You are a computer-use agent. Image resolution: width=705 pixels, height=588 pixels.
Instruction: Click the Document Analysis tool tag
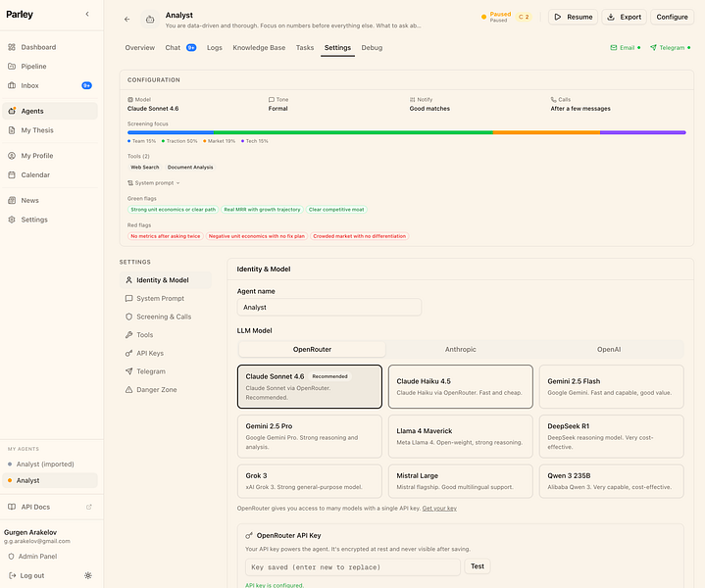click(x=190, y=168)
